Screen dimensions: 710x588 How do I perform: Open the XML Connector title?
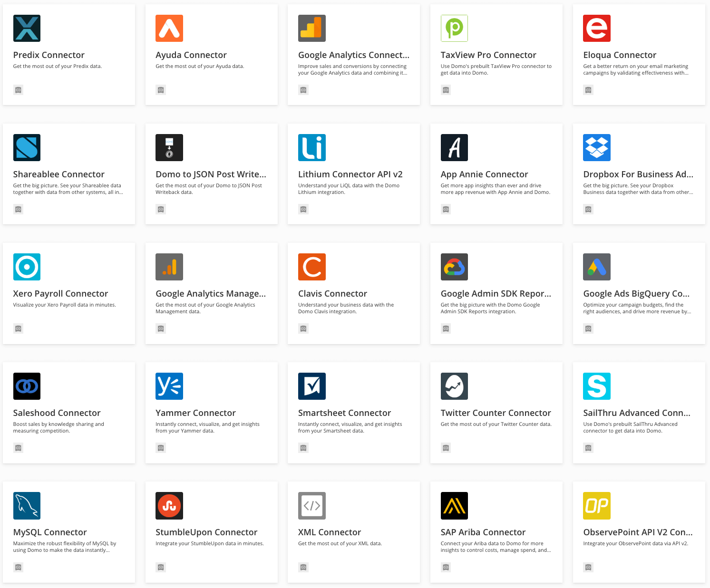point(330,532)
